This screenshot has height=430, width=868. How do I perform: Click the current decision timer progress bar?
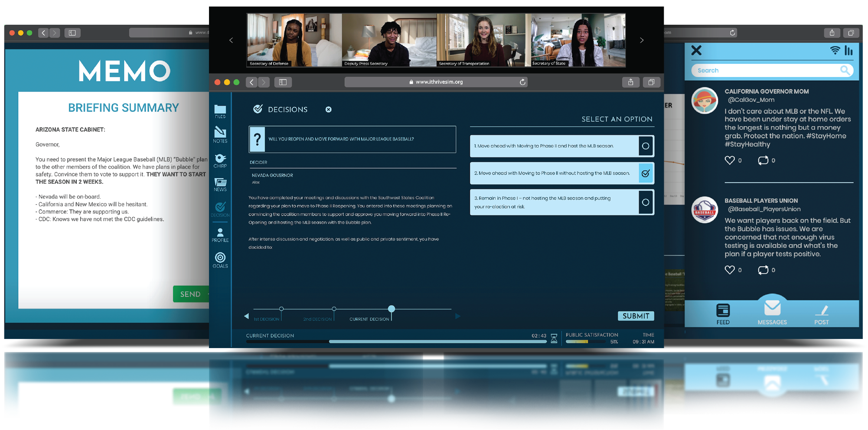(396, 342)
